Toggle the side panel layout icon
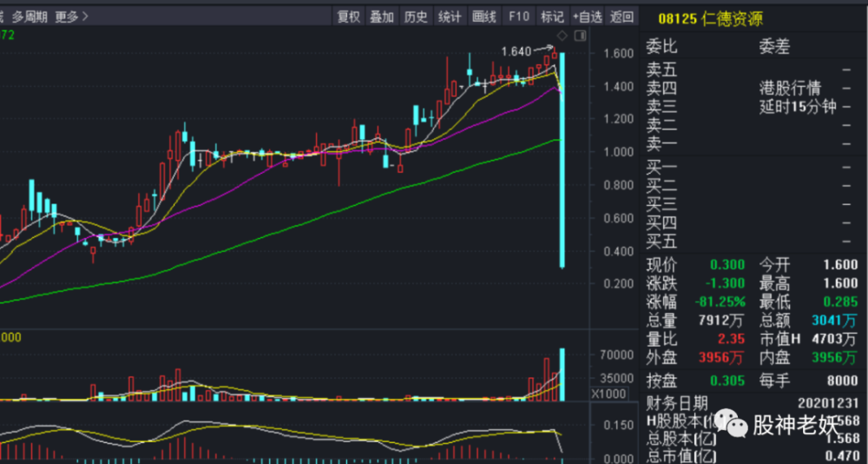This screenshot has width=868, height=464. click(580, 36)
